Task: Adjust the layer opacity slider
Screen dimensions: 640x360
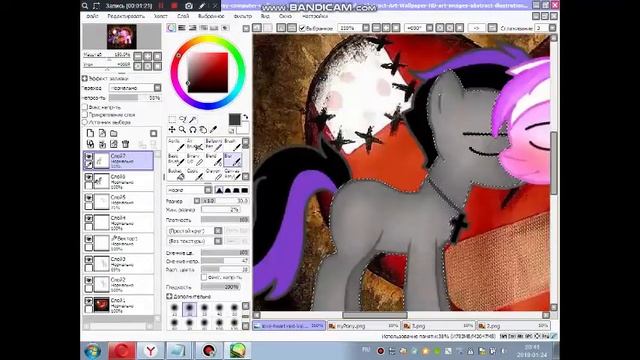Action: [x=135, y=98]
